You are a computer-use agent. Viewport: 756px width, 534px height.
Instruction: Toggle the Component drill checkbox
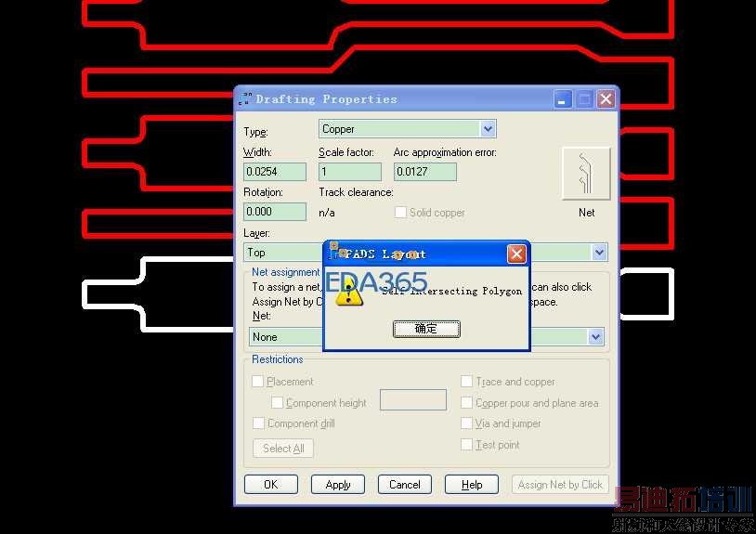[x=258, y=423]
